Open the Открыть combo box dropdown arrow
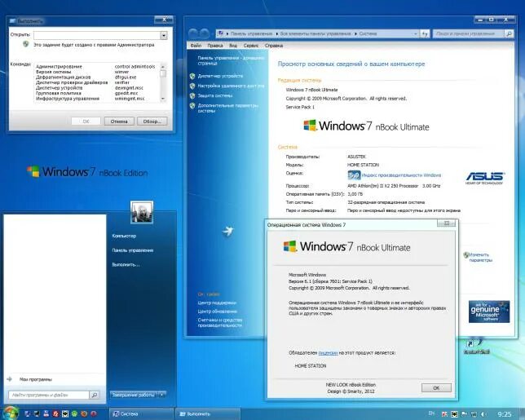The width and height of the screenshot is (525, 420). point(164,35)
